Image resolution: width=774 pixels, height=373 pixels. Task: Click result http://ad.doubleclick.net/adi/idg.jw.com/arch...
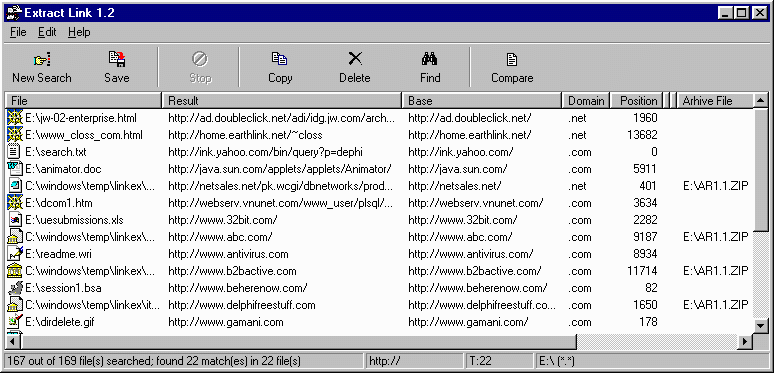(x=281, y=118)
